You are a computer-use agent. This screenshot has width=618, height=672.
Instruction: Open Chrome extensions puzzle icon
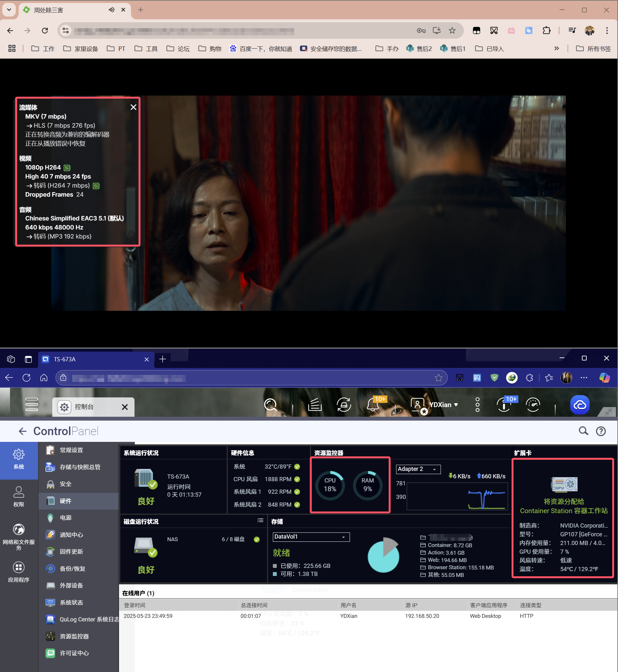546,31
